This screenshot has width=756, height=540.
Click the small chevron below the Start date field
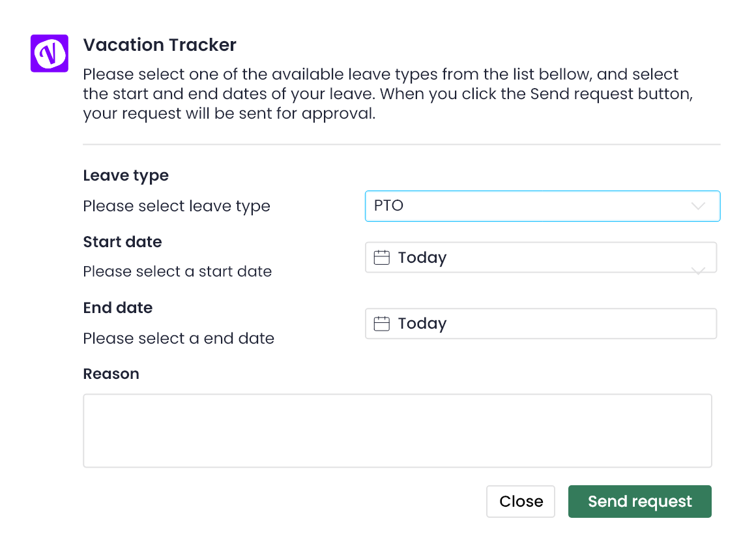(697, 270)
